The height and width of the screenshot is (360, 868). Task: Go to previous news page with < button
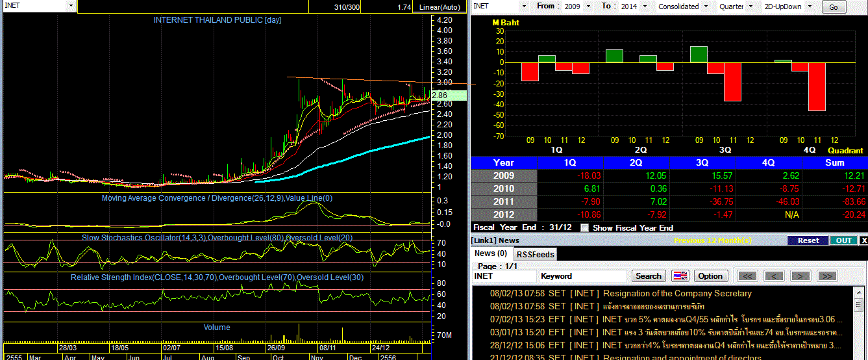[774, 276]
